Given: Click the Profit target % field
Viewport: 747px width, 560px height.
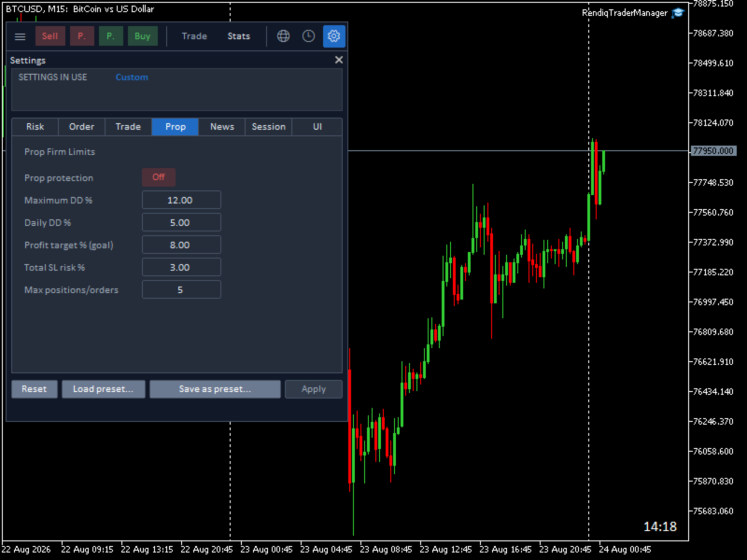Looking at the screenshot, I should click(x=181, y=245).
